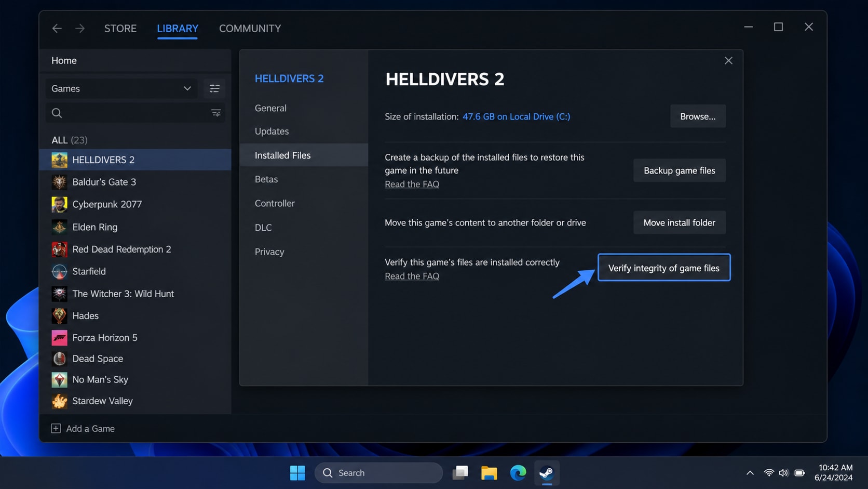This screenshot has height=489, width=868.
Task: Open advanced search filter icon
Action: pos(216,113)
